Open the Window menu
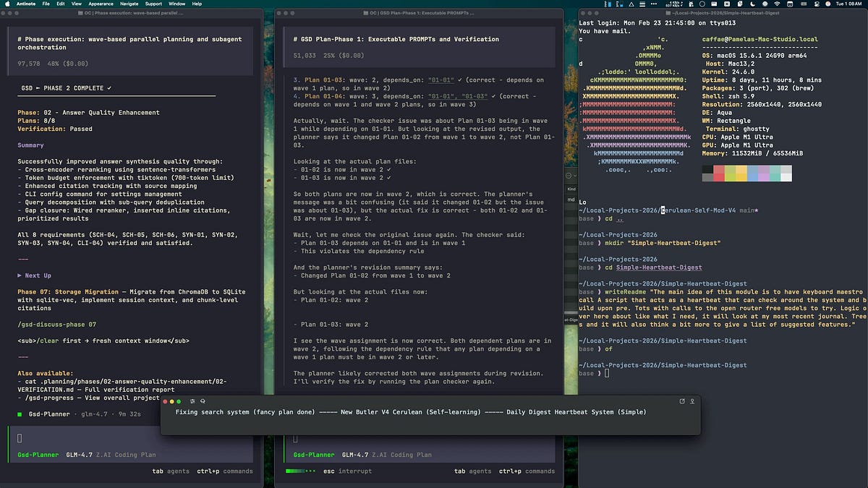 coord(176,4)
